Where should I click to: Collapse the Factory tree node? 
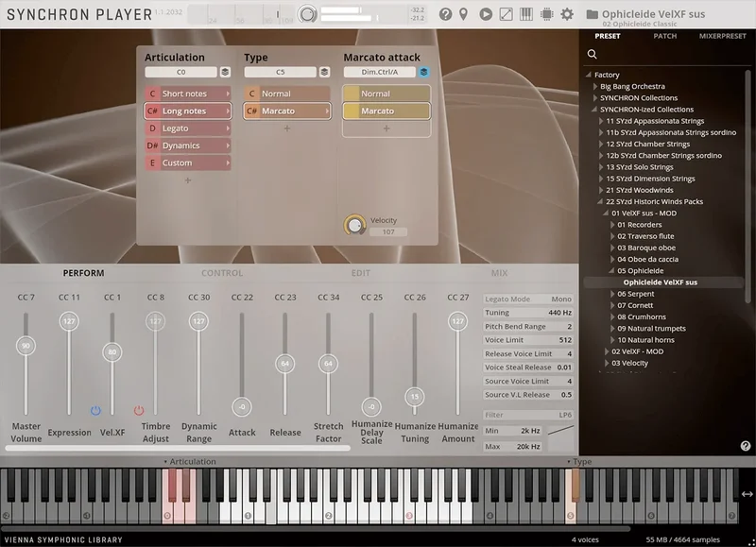coord(588,75)
